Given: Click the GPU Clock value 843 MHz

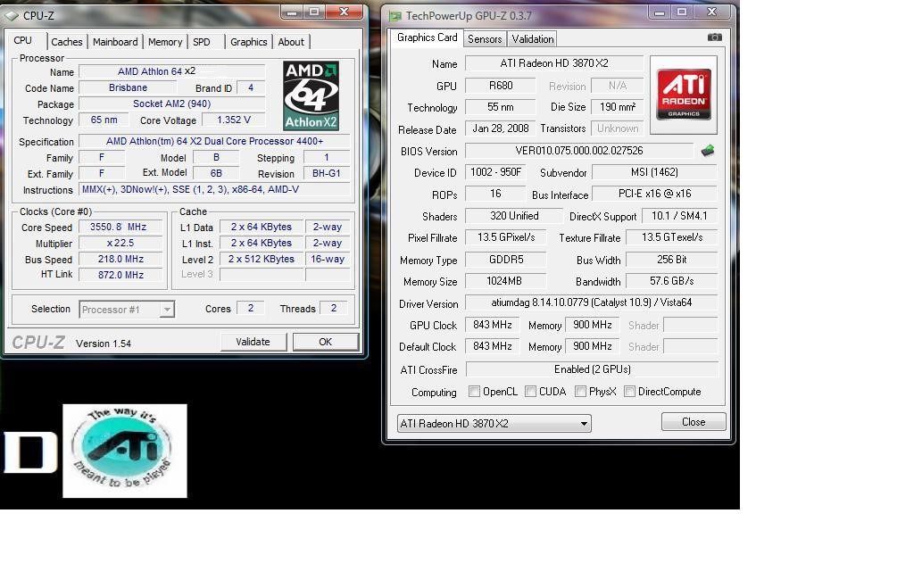Looking at the screenshot, I should [x=492, y=325].
